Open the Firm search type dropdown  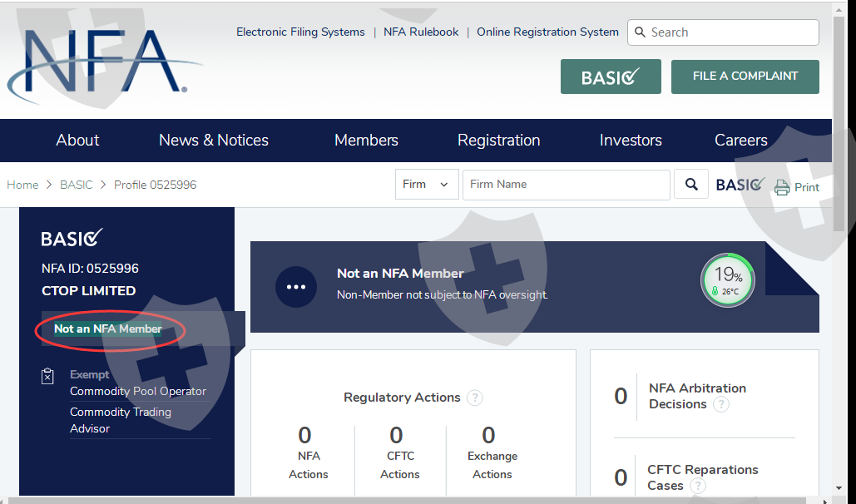[x=426, y=185]
